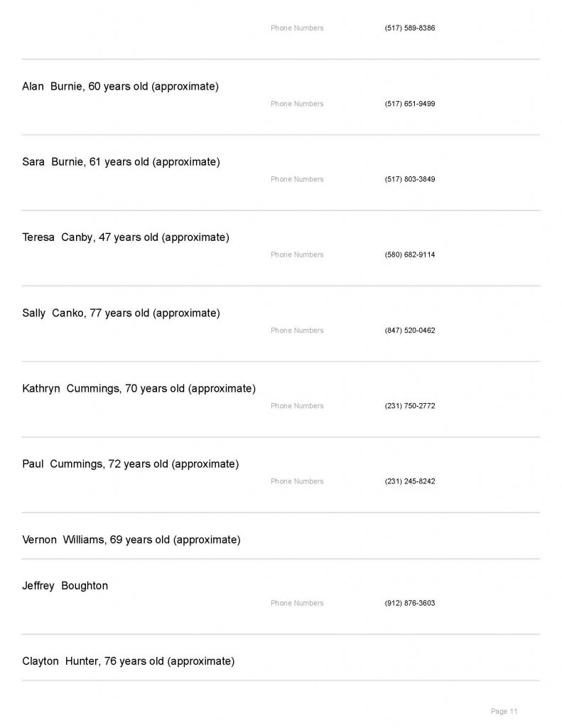Click the Vernon Williams name heading
Image resolution: width=562 pixels, height=728 pixels.
pyautogui.click(x=131, y=540)
